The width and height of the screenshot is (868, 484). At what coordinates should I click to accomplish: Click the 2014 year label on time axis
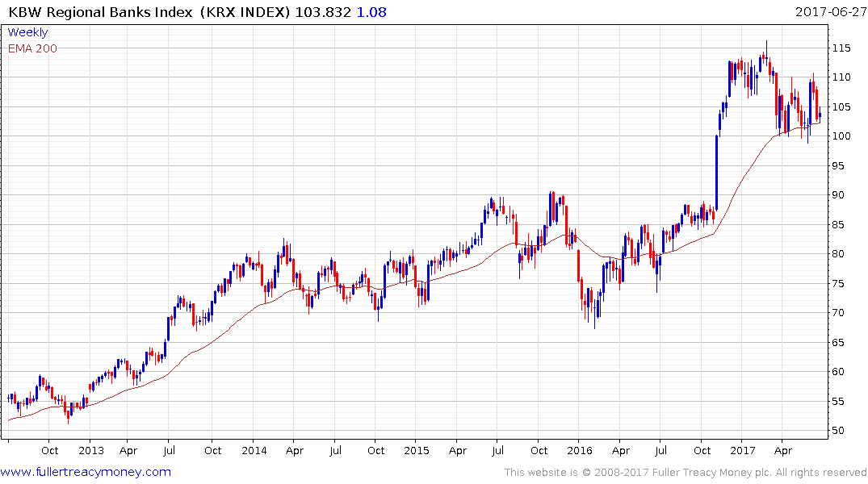coord(254,451)
